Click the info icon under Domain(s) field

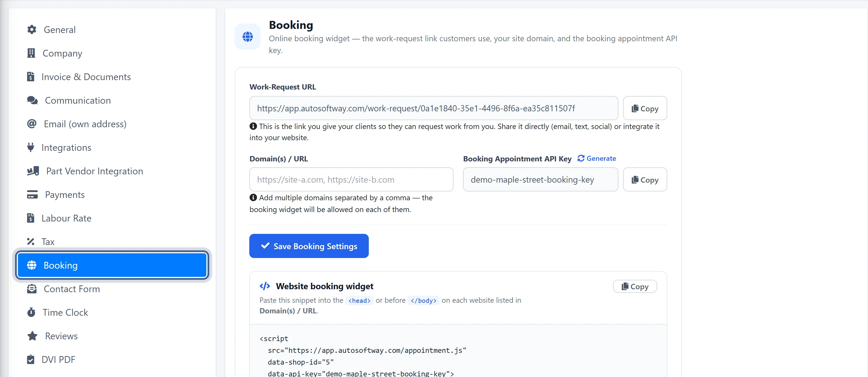[x=253, y=197]
